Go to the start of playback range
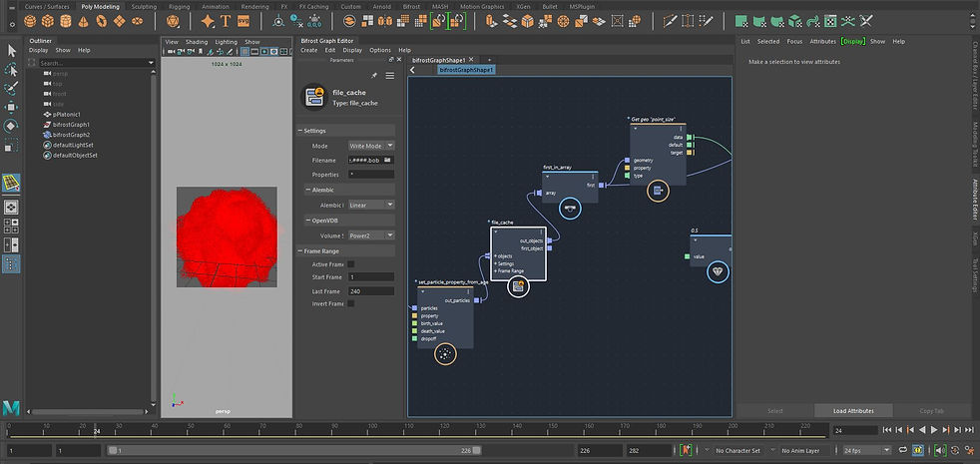This screenshot has width=980, height=464. [886, 430]
